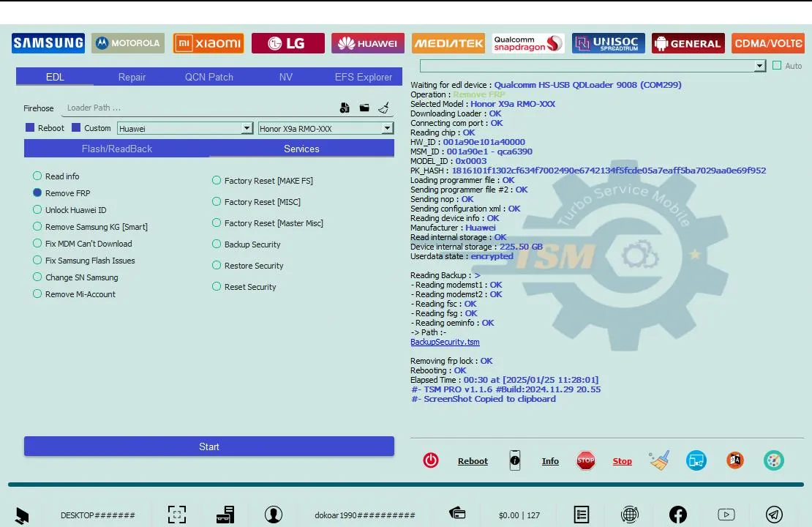This screenshot has width=812, height=527.
Task: Click the red Stop text link
Action: [x=623, y=461]
